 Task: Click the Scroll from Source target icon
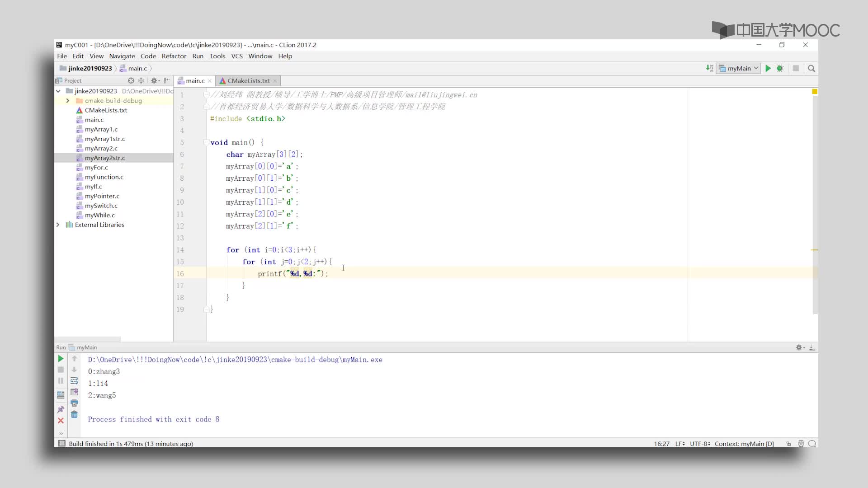point(131,80)
